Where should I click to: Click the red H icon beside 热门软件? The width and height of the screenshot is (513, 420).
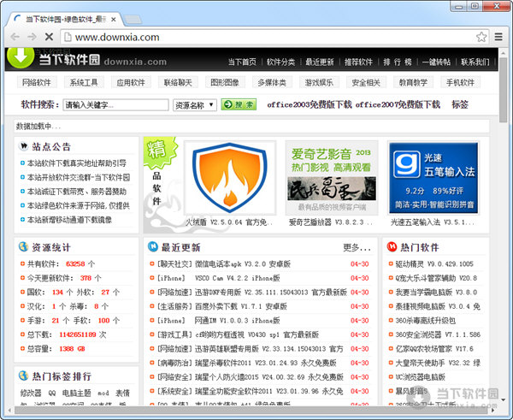[392, 246]
